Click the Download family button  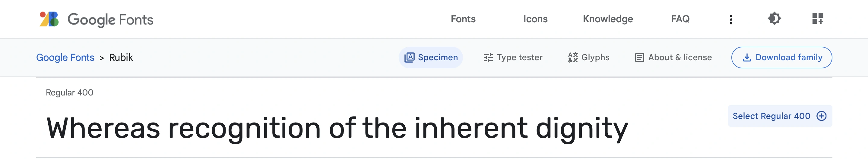pyautogui.click(x=781, y=58)
